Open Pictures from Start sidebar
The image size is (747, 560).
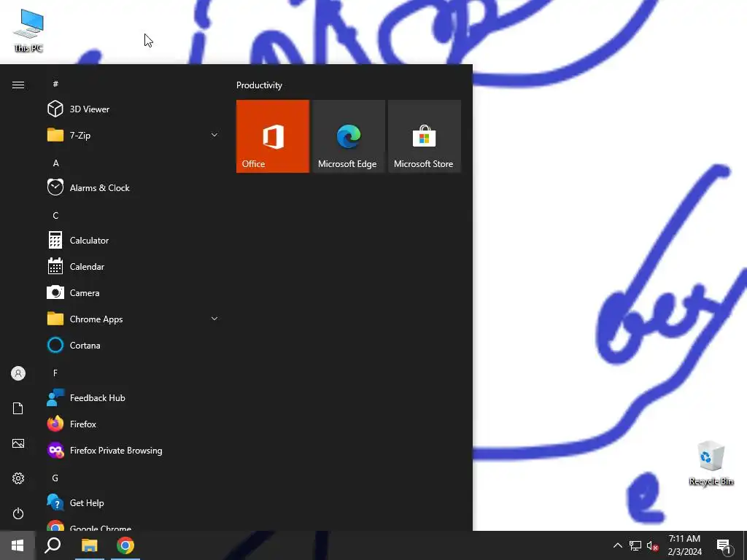pyautogui.click(x=18, y=443)
